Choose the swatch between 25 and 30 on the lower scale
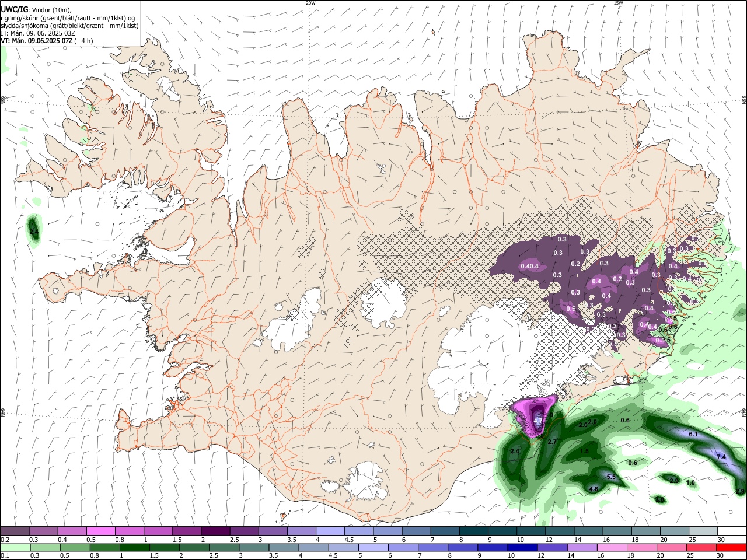The image size is (747, 560). coord(702,547)
